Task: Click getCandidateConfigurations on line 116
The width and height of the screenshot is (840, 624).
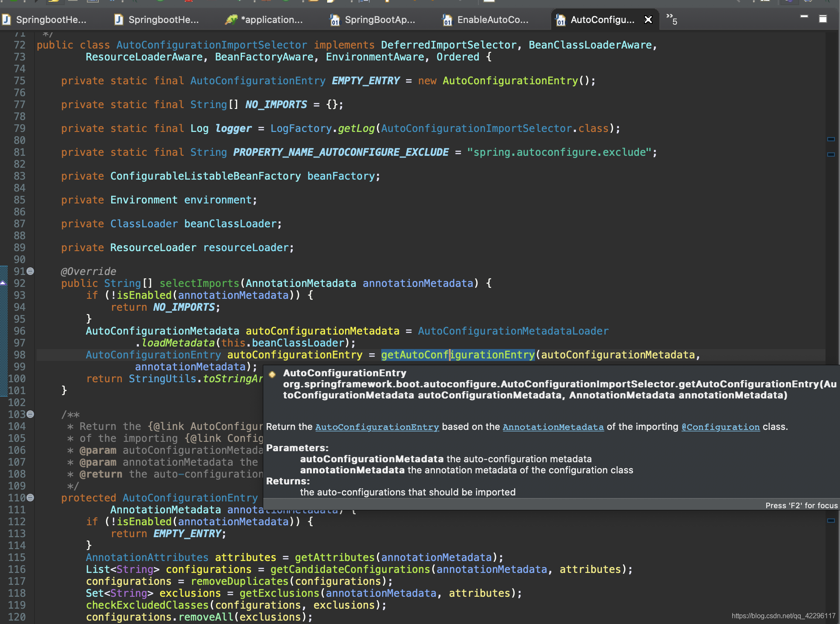Action: 350,570
